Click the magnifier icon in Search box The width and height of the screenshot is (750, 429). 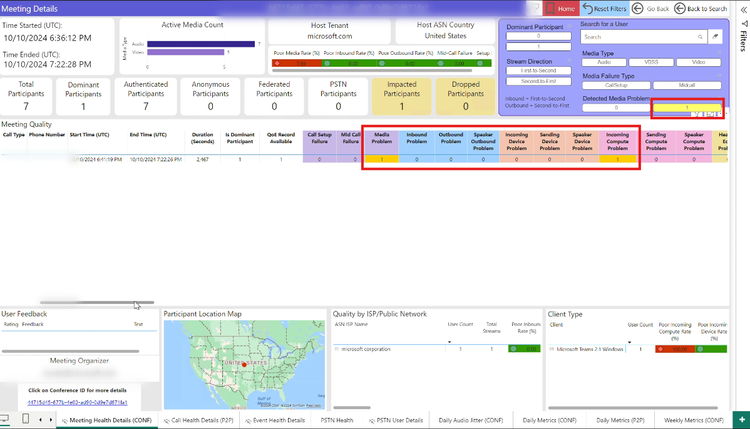[x=698, y=36]
